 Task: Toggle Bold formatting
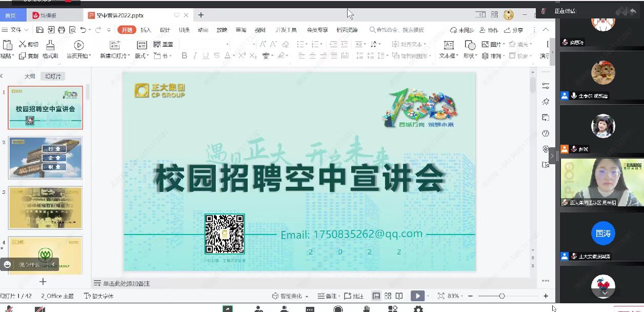click(185, 56)
